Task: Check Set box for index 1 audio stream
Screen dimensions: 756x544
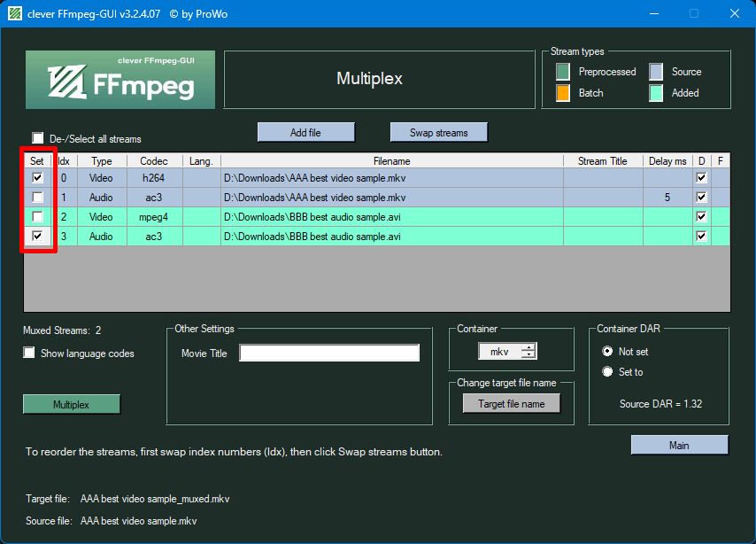Action: pos(37,197)
